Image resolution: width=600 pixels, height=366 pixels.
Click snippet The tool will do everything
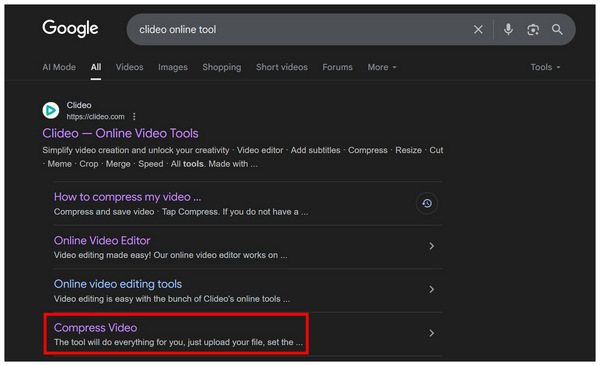click(178, 342)
